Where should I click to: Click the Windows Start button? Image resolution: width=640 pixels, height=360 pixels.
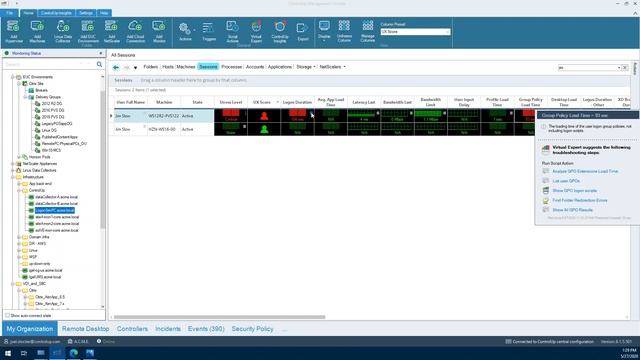pos(8,353)
